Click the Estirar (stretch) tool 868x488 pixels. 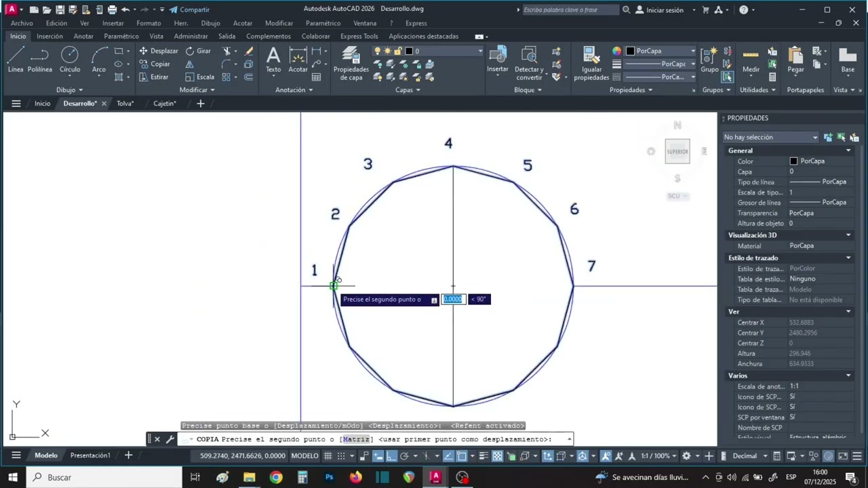coord(154,77)
